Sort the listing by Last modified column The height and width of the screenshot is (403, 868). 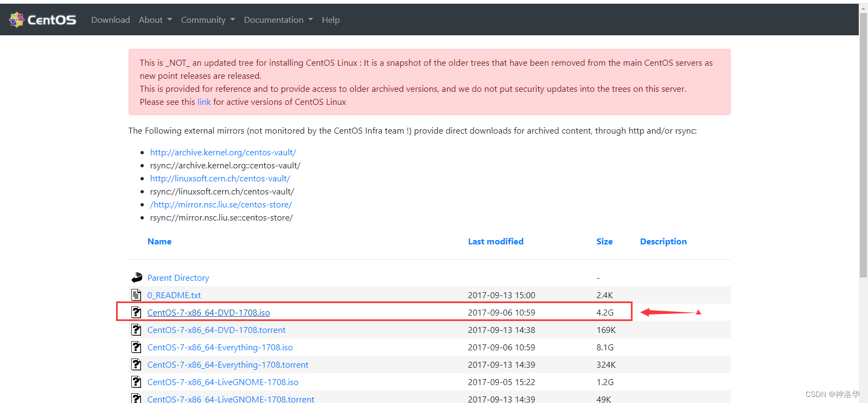(x=496, y=241)
